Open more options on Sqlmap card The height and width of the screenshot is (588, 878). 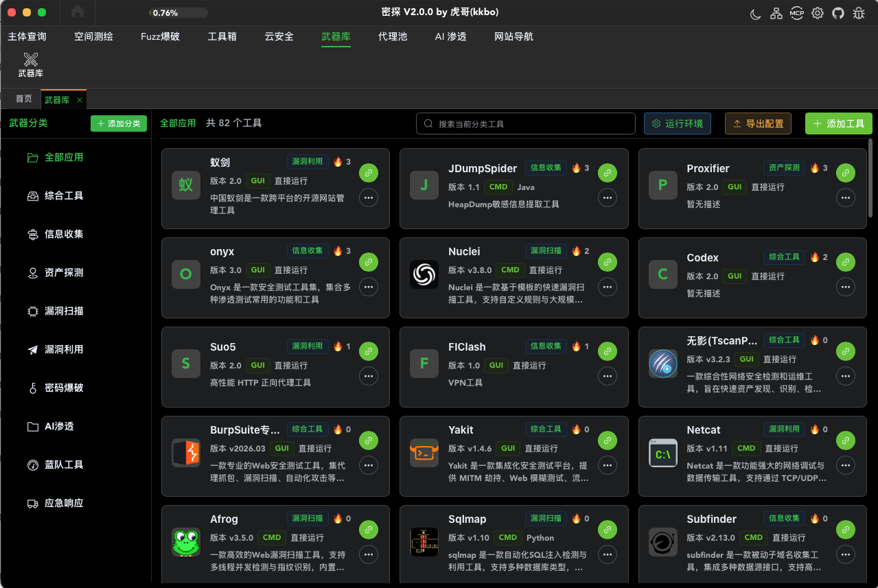point(607,554)
